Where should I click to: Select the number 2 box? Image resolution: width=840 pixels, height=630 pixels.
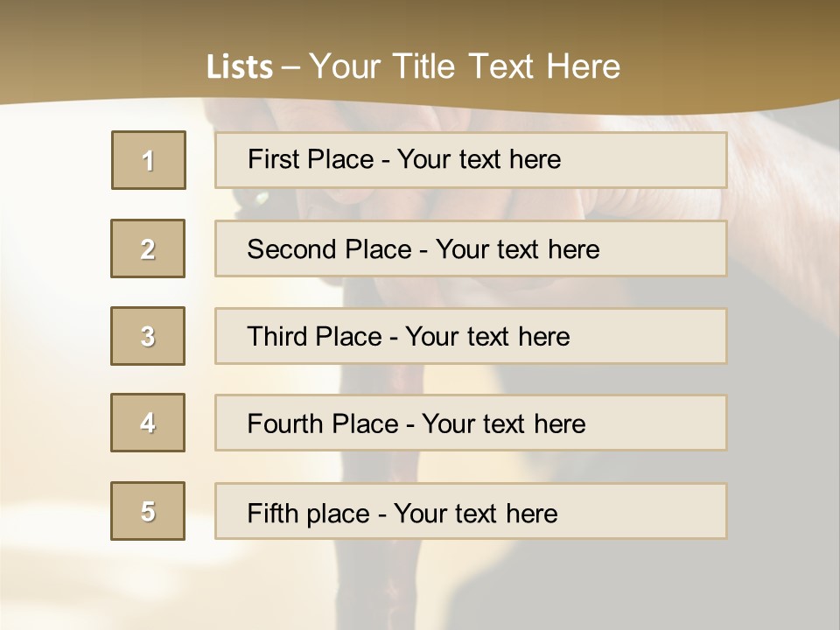148,248
